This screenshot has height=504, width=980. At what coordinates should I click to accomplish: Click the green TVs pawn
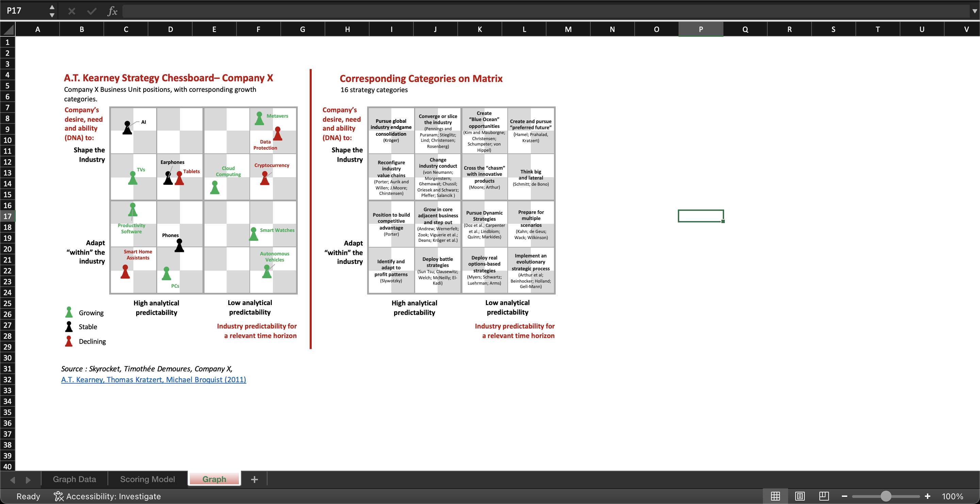pos(133,178)
